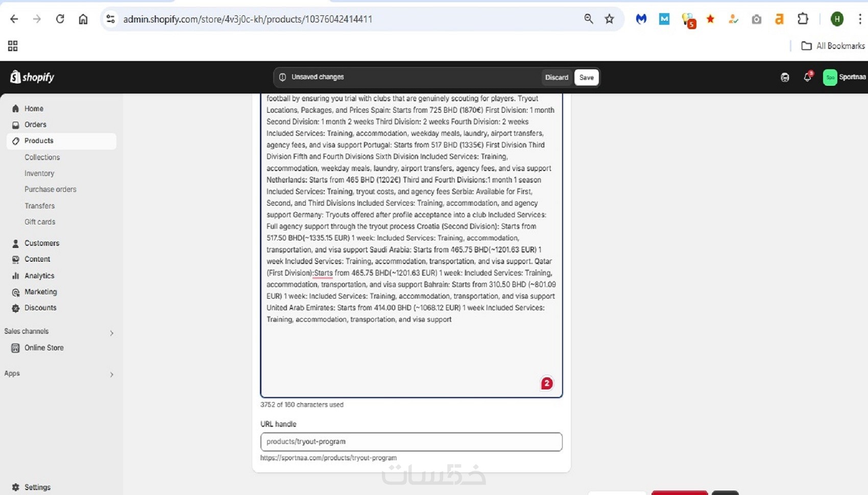Click the browser forward arrow
868x495 pixels.
[x=37, y=19]
